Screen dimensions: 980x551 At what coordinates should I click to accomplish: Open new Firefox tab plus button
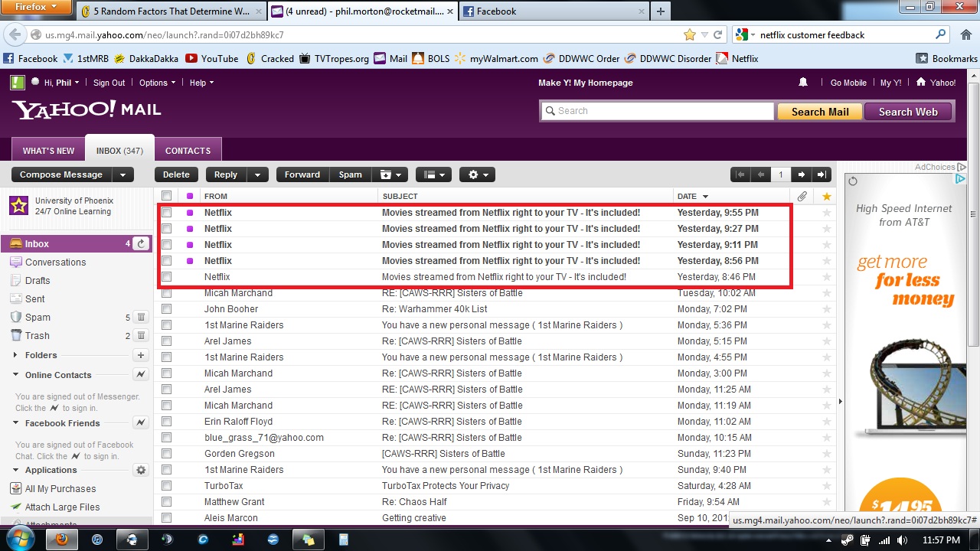[x=660, y=11]
